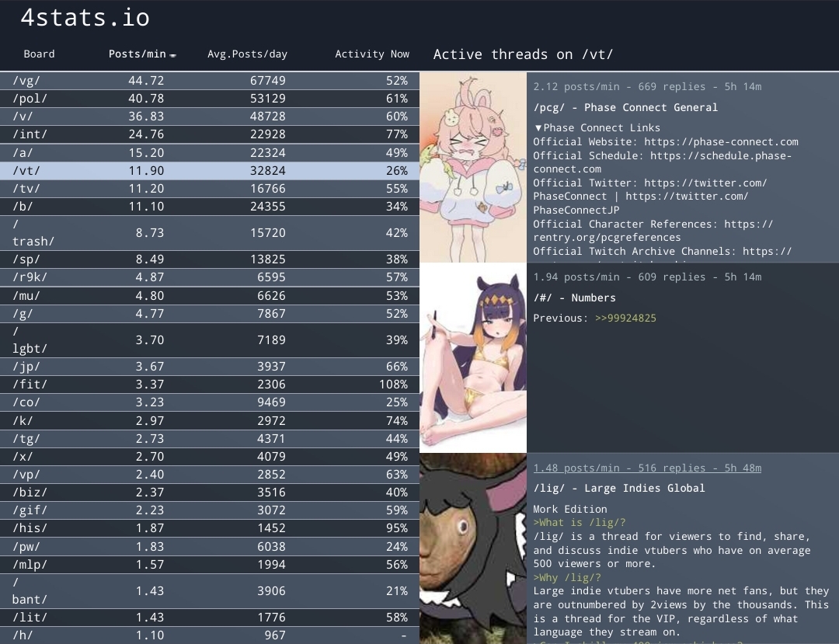Image resolution: width=839 pixels, height=644 pixels.
Task: Select the /fit/ board with 108% activity
Action: (210, 385)
